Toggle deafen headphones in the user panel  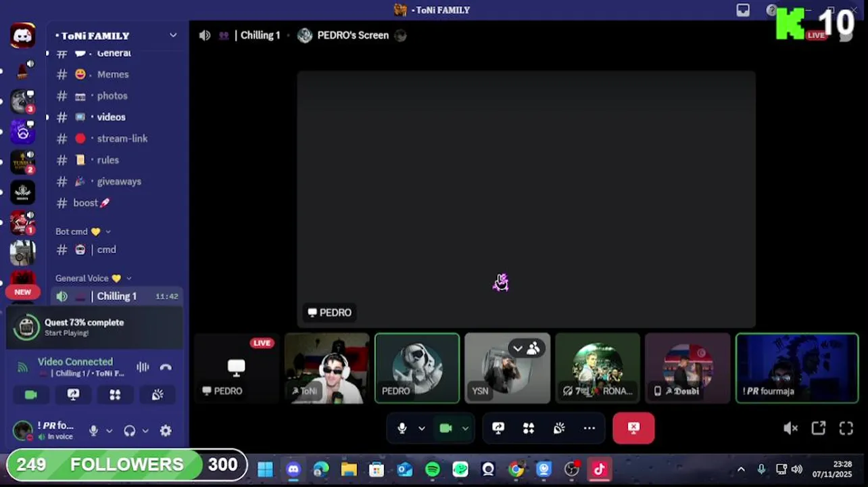tap(130, 431)
